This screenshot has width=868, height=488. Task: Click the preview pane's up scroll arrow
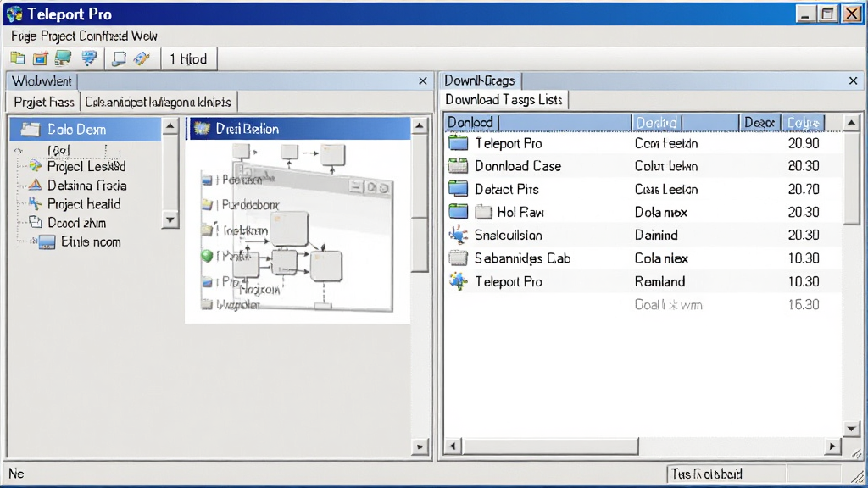[x=420, y=126]
